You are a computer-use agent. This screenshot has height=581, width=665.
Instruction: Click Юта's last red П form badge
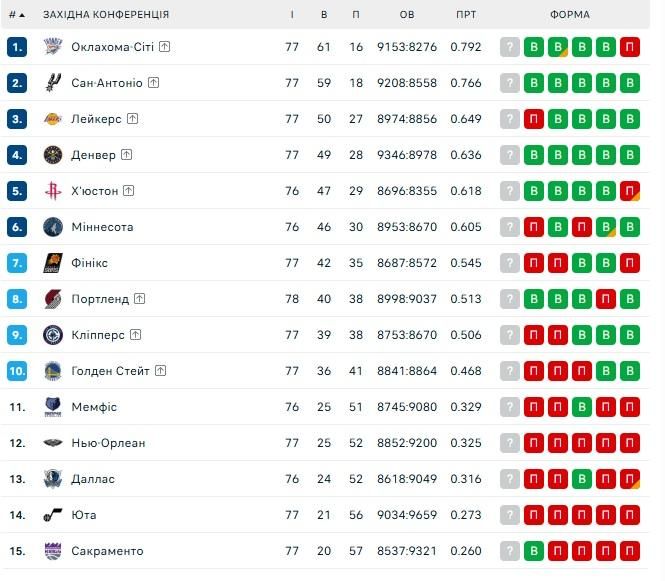coord(630,515)
